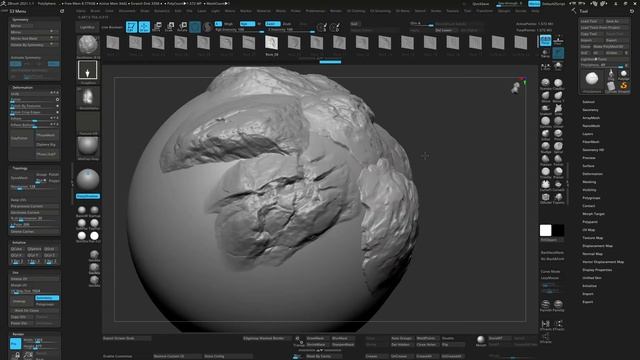Screen dimensions: 640x360
Task: Expand the Morph Target subpalette
Action: click(593, 213)
